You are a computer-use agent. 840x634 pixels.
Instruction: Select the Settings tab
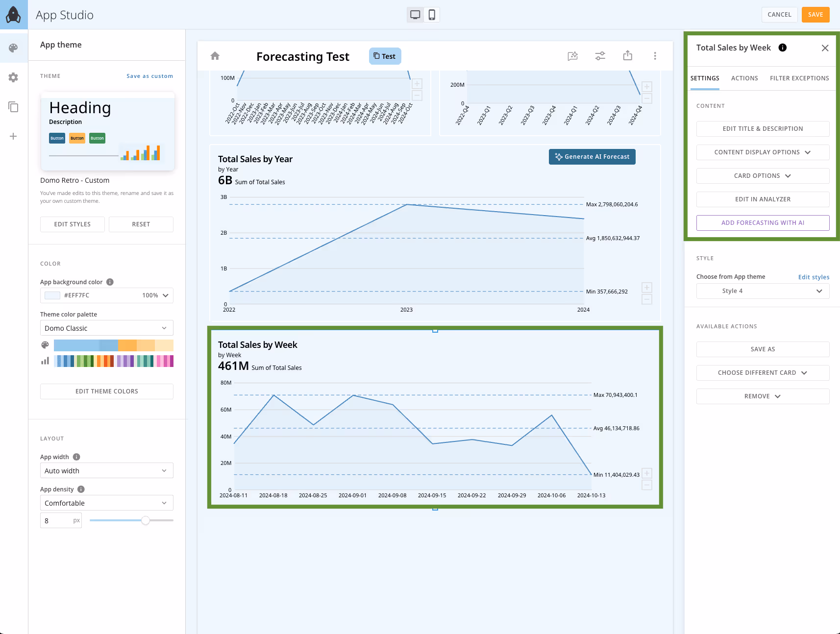[705, 78]
